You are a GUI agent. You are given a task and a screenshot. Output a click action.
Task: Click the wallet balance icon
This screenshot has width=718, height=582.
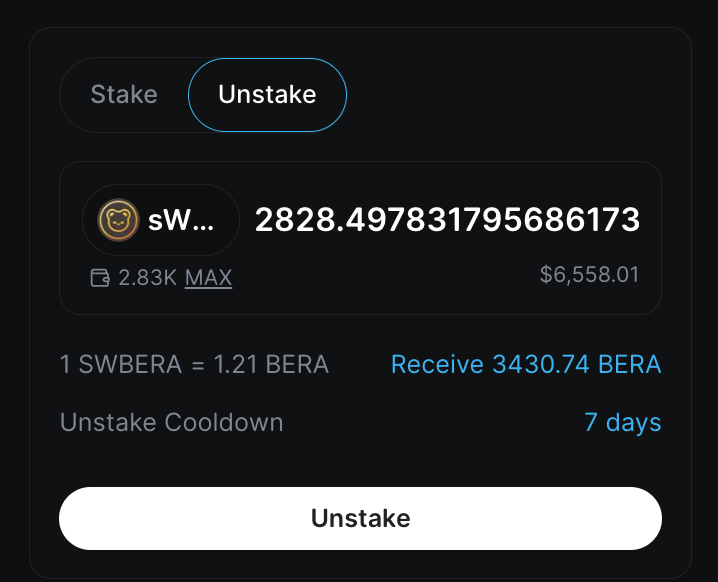[x=100, y=278]
